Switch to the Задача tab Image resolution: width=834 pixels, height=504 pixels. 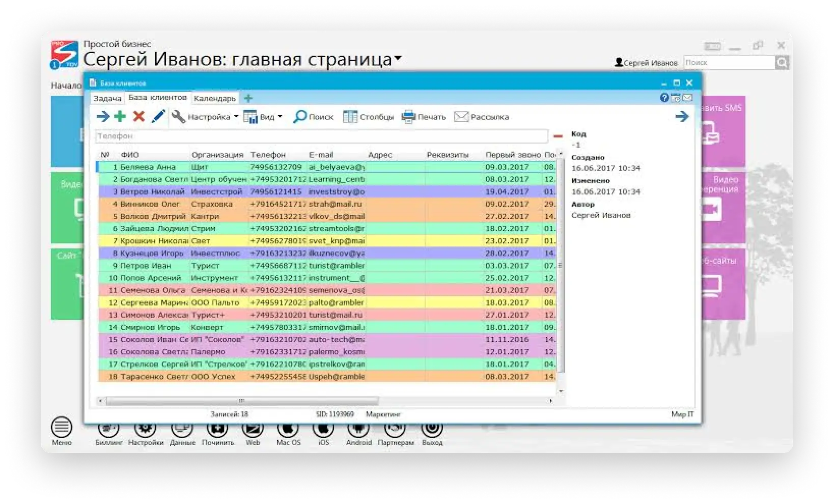coord(107,98)
